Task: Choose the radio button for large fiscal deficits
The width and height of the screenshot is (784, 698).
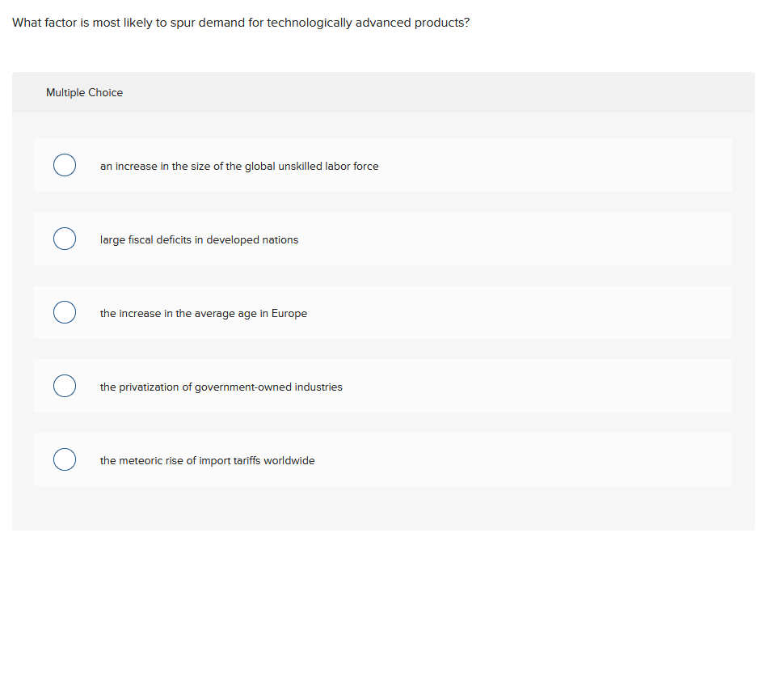Action: tap(65, 239)
